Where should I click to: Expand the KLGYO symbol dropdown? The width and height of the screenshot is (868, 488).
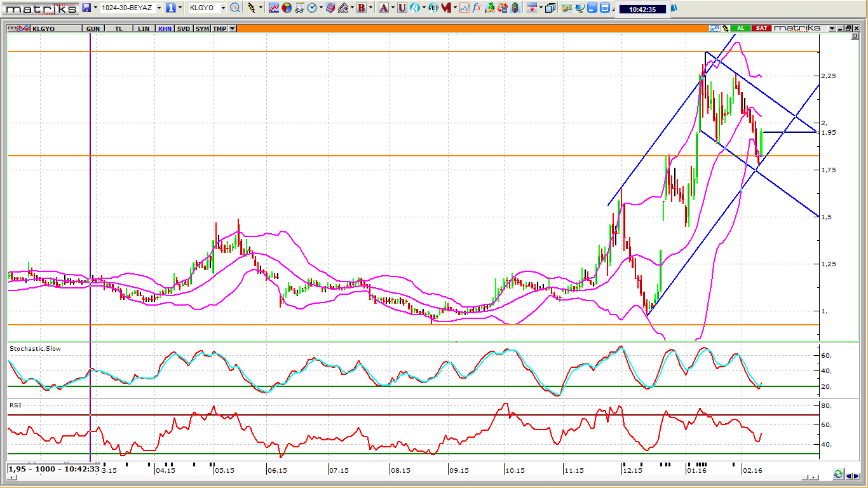pyautogui.click(x=223, y=8)
